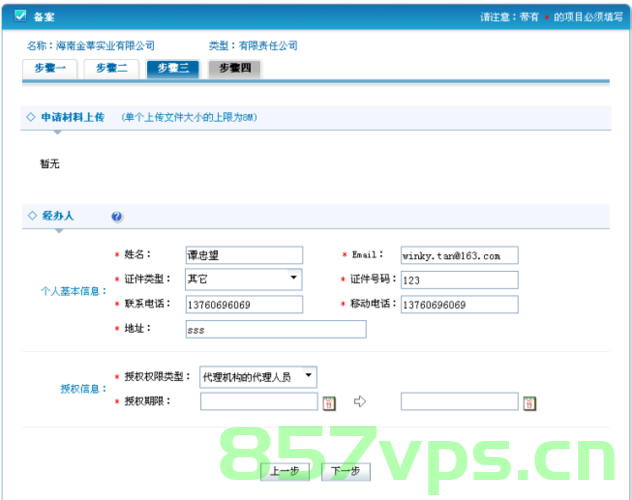Focus the Email input field
The height and width of the screenshot is (500, 632).
[x=459, y=255]
